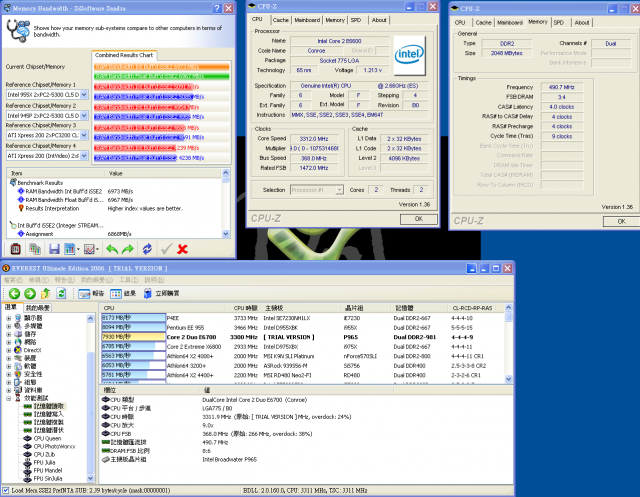Click the line graph icon in Sandra toolbar
This screenshot has height=497, width=640.
[89, 249]
